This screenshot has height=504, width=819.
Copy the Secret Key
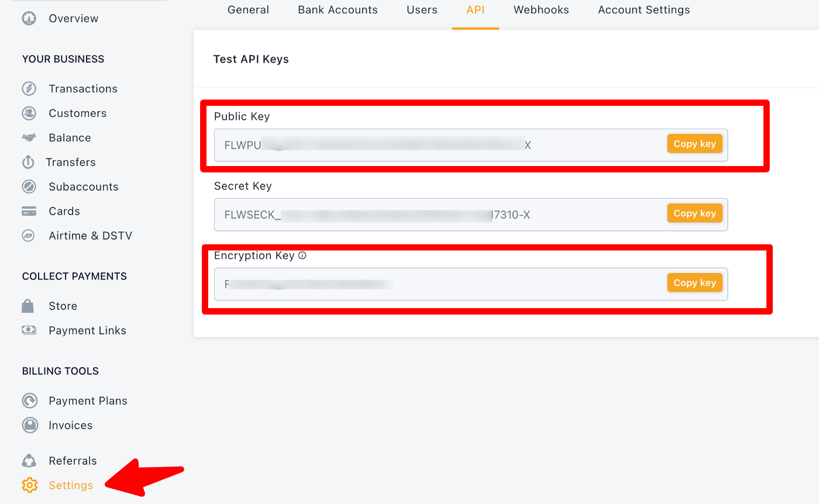click(x=694, y=213)
